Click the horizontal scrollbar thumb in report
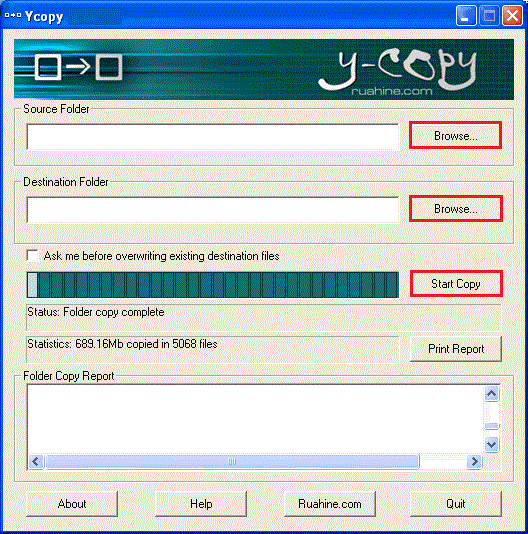This screenshot has width=528, height=534. (232, 462)
